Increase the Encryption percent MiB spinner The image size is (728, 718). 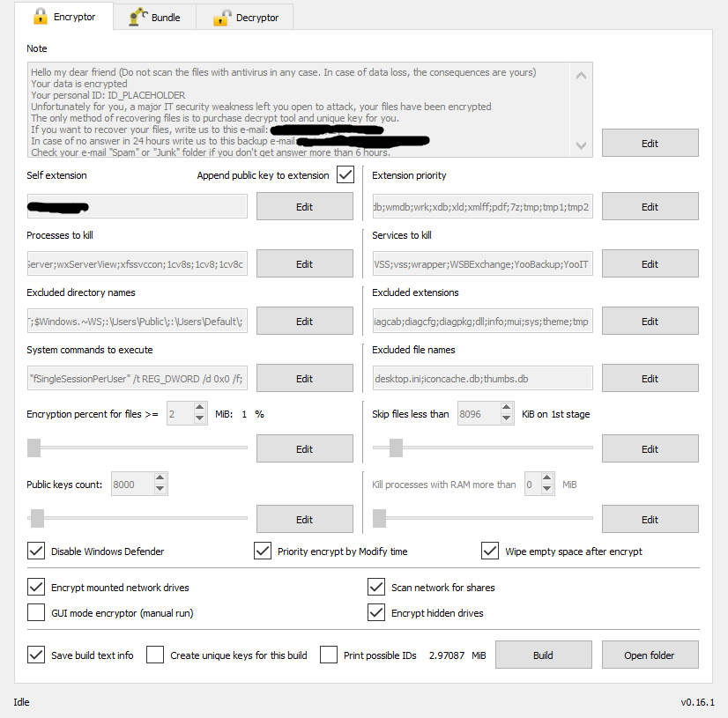(200, 409)
